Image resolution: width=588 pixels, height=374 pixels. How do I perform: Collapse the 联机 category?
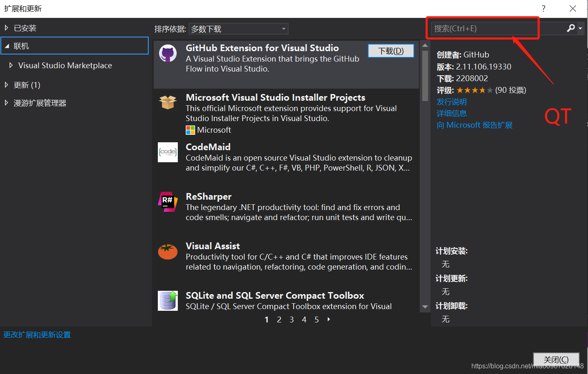pos(7,46)
